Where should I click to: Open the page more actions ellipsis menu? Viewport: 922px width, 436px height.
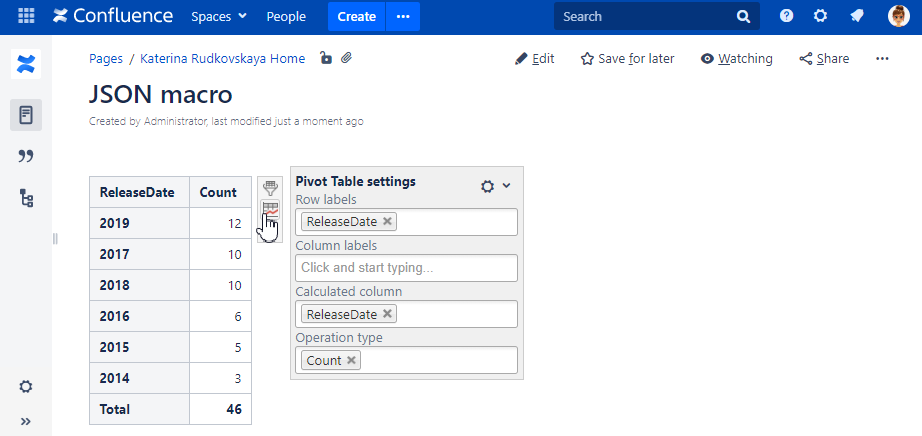coord(882,59)
